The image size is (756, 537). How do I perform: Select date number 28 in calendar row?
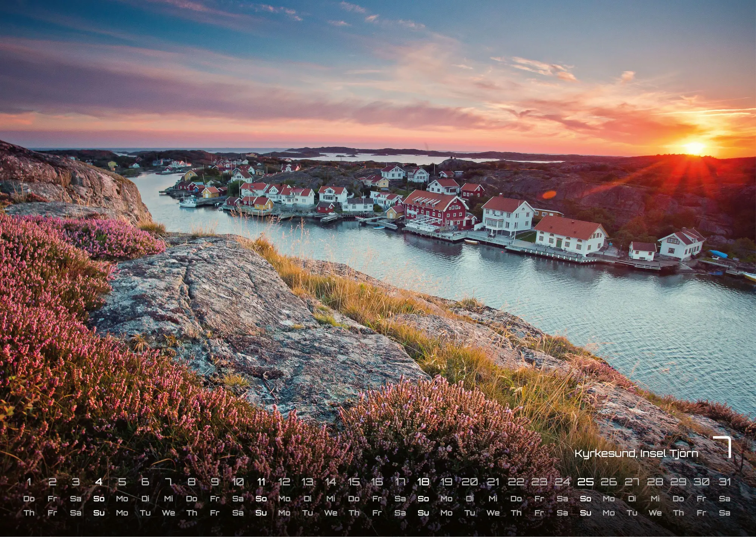click(655, 482)
